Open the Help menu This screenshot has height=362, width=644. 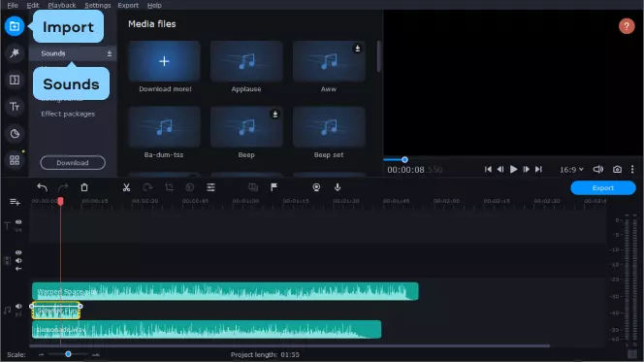click(154, 6)
